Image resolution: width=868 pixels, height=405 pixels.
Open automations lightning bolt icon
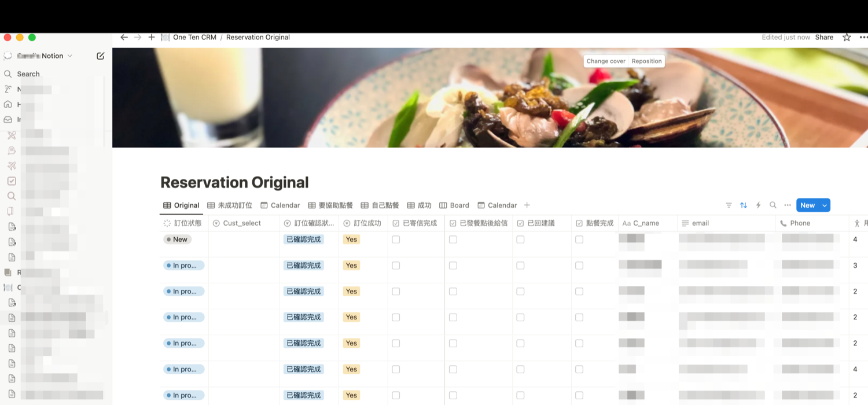coord(758,205)
